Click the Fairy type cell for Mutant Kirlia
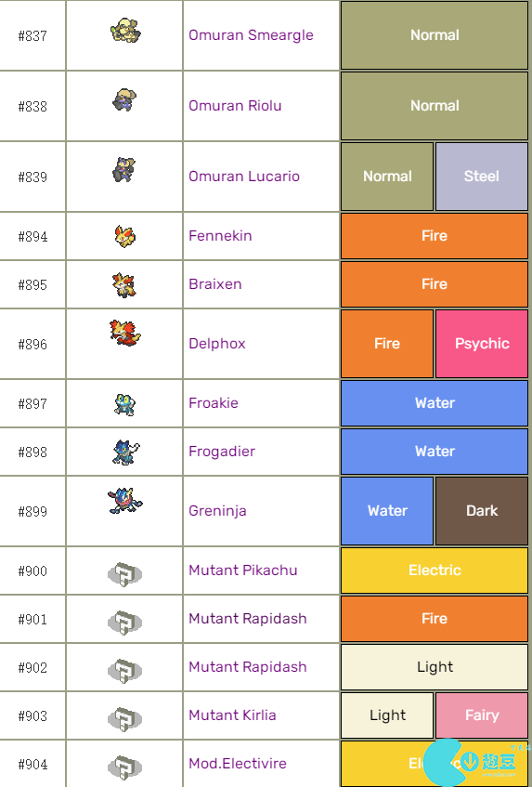The image size is (532, 787). [x=482, y=715]
